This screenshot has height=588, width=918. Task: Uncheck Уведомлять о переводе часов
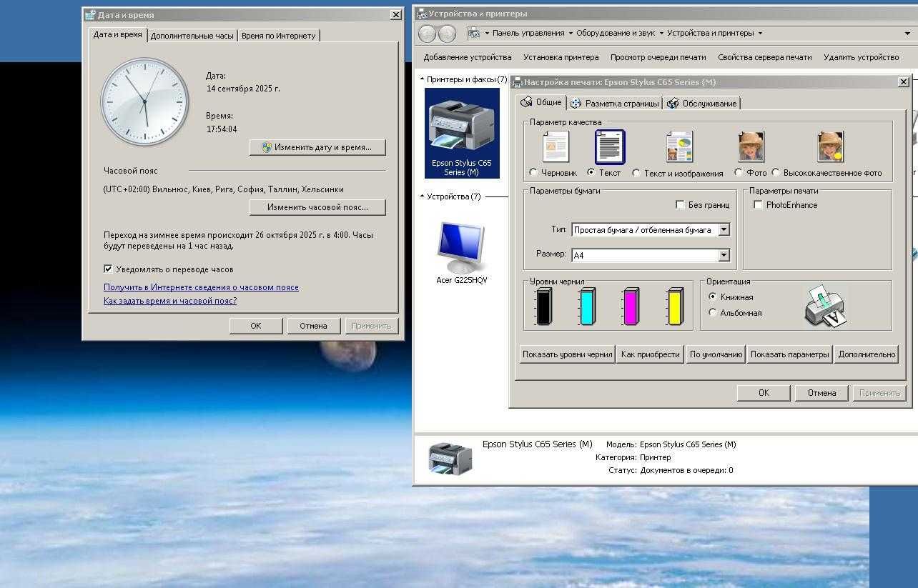click(x=108, y=269)
